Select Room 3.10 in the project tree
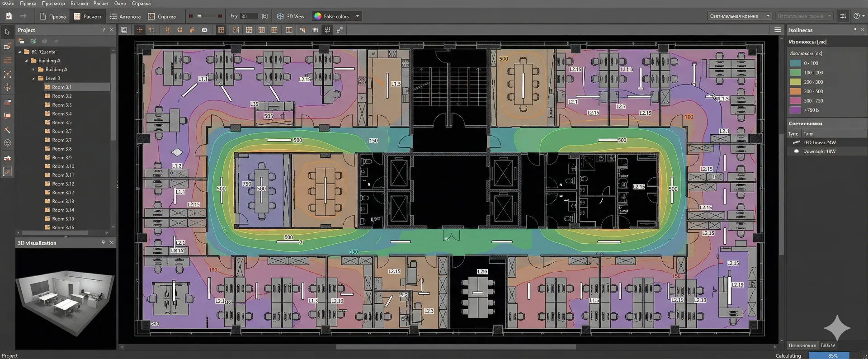Screen dimensions: 868x359 63,166
